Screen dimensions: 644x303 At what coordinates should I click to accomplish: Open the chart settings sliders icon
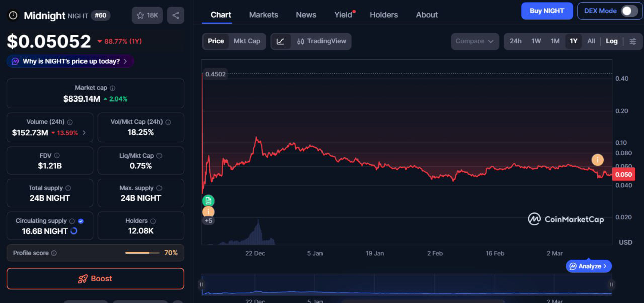(x=633, y=41)
